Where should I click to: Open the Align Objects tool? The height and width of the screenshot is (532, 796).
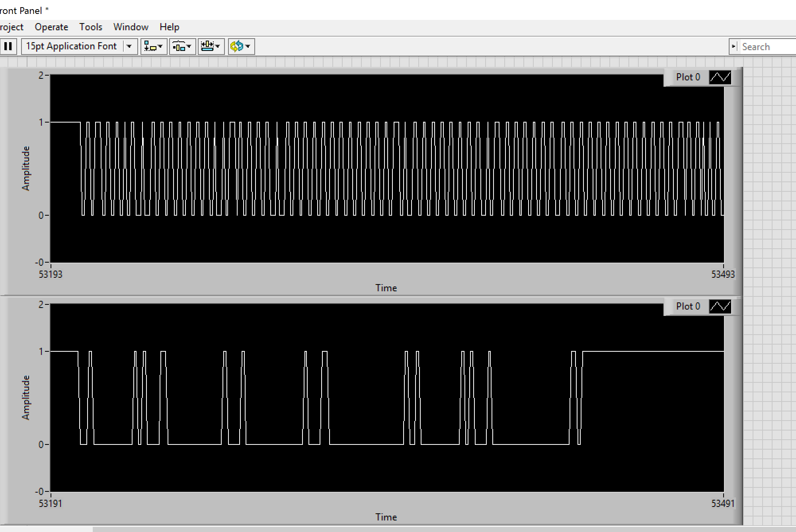pos(153,47)
